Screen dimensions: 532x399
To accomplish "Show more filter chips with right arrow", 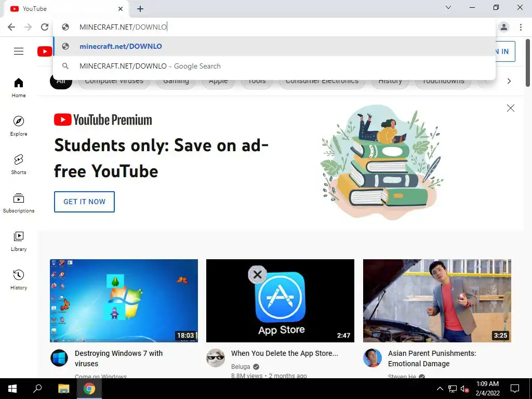I will pos(509,81).
